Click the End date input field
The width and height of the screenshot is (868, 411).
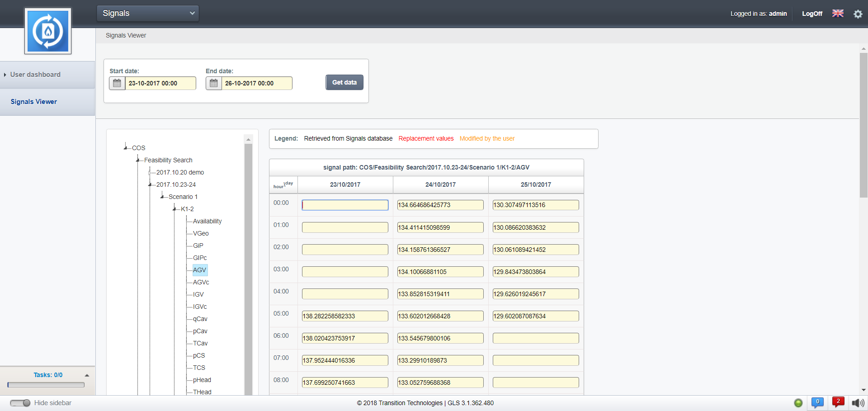(257, 83)
